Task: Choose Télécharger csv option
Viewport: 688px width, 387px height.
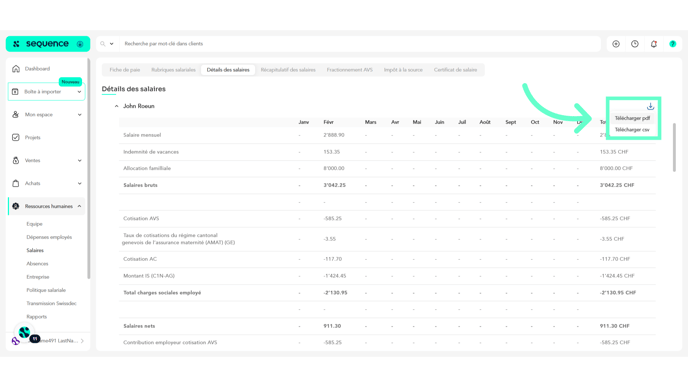Action: tap(632, 130)
